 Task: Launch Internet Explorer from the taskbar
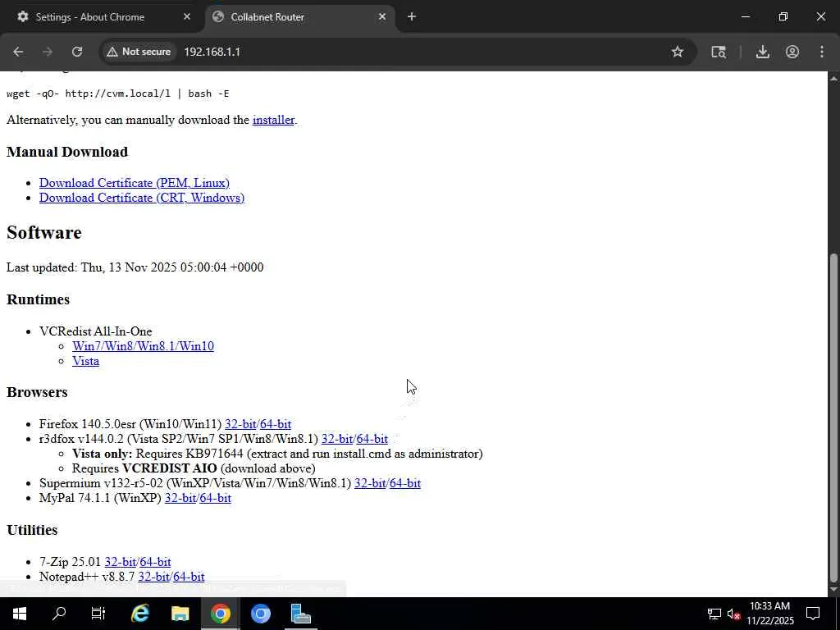pyautogui.click(x=139, y=614)
